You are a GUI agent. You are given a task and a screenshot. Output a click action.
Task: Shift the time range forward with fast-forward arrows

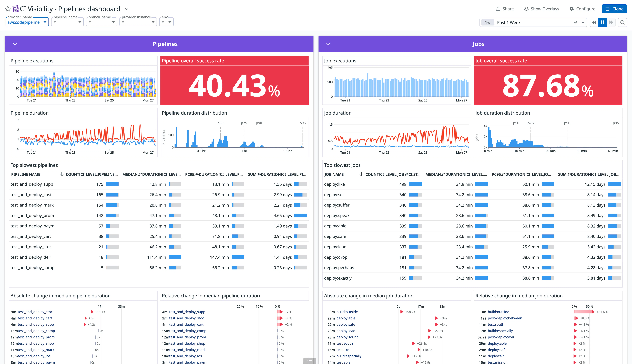pos(611,22)
